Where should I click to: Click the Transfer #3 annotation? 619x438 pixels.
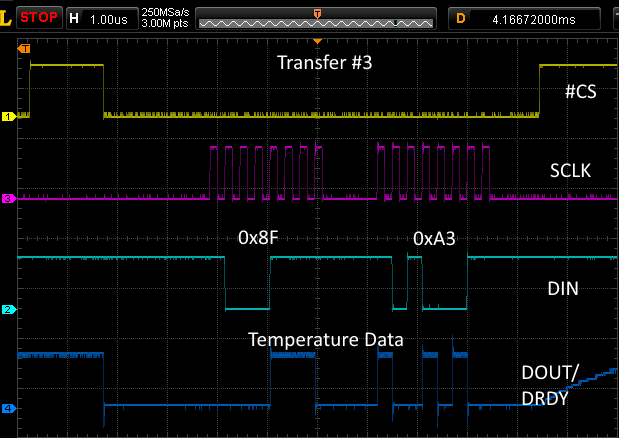[325, 63]
